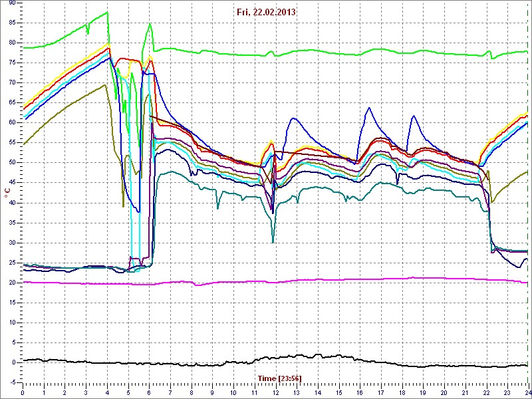Image resolution: width=532 pixels, height=399 pixels.
Task: Click the "45" temperature axis label
Action: click(x=13, y=183)
